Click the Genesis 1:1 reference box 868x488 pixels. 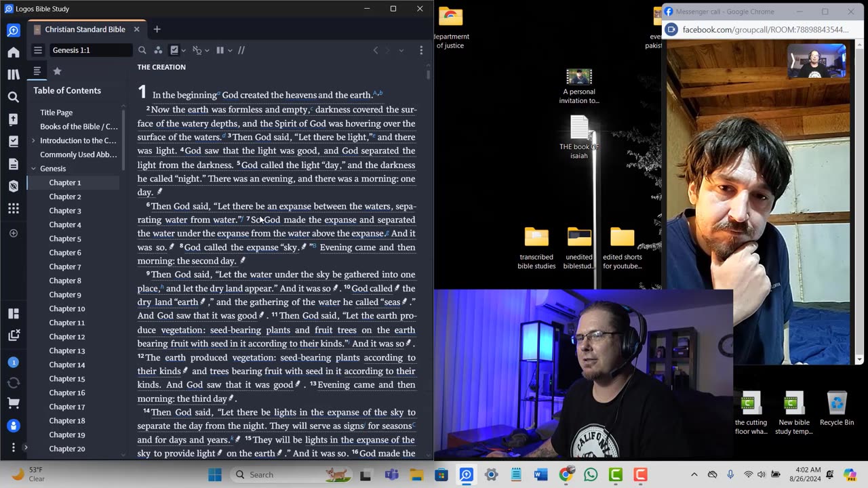pos(90,50)
